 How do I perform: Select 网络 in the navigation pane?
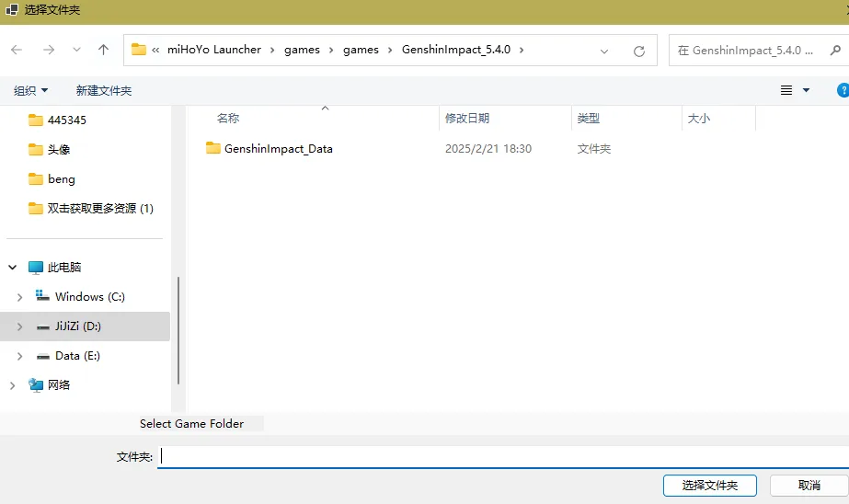pos(59,385)
